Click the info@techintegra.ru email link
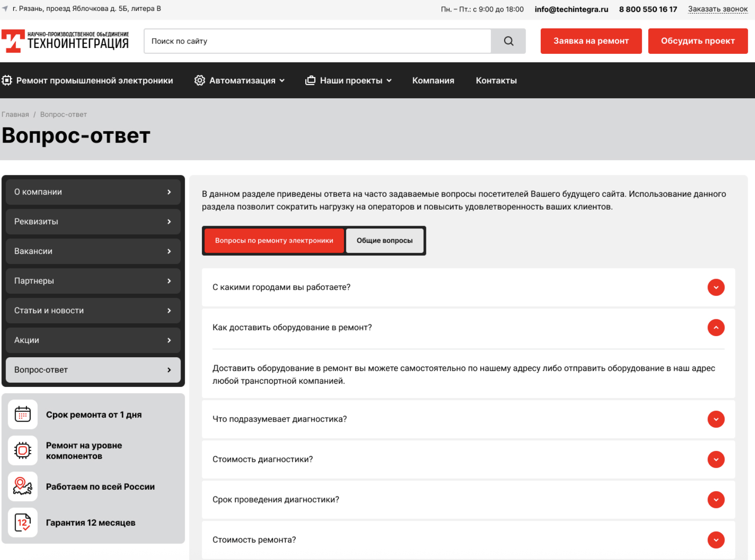 (x=571, y=9)
